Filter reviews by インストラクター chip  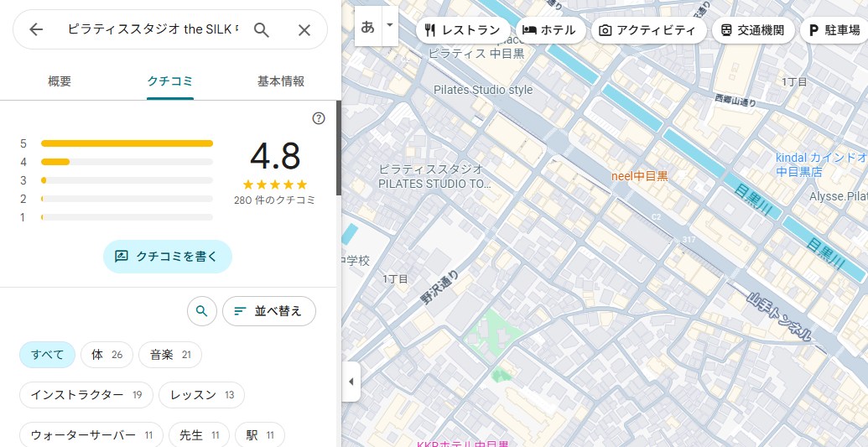click(86, 395)
